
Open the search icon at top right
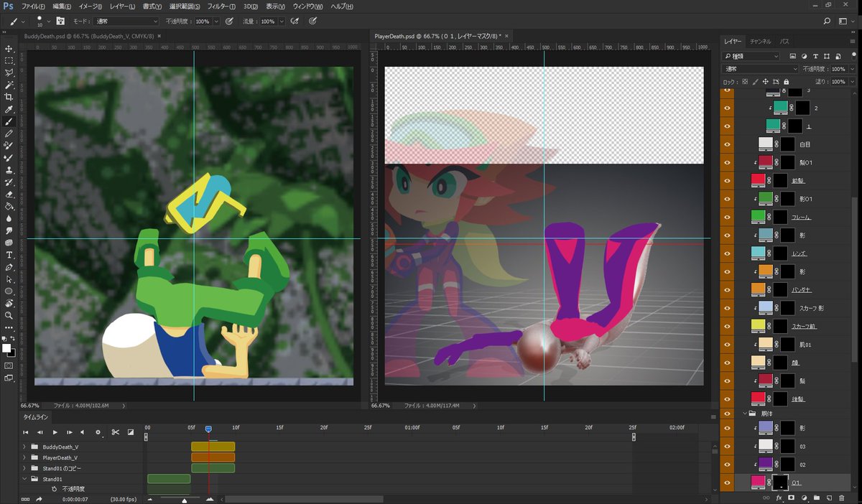tap(827, 22)
